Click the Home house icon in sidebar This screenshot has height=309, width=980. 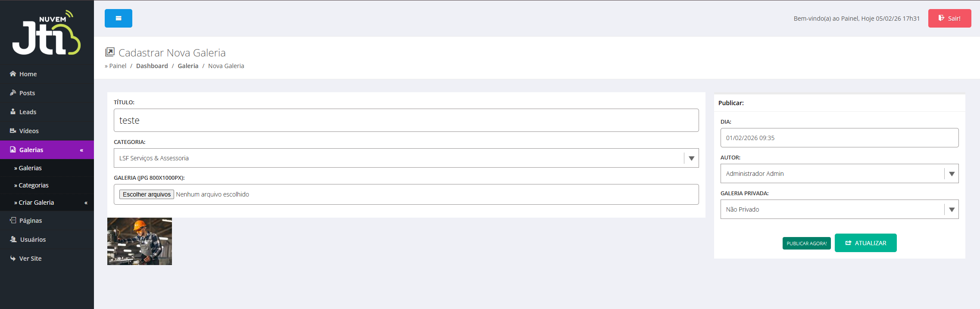(13, 74)
